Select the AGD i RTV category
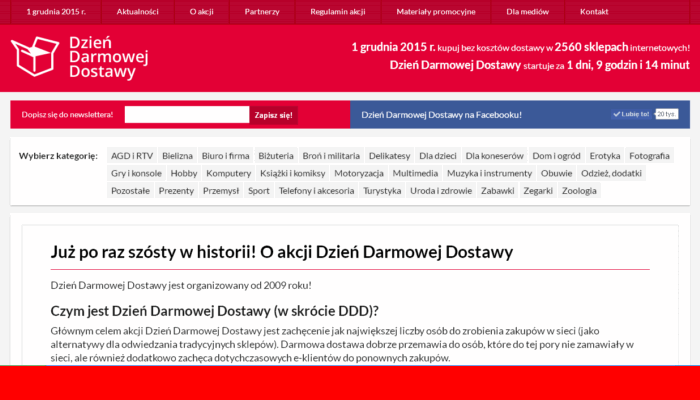The height and width of the screenshot is (400, 700). click(x=132, y=156)
